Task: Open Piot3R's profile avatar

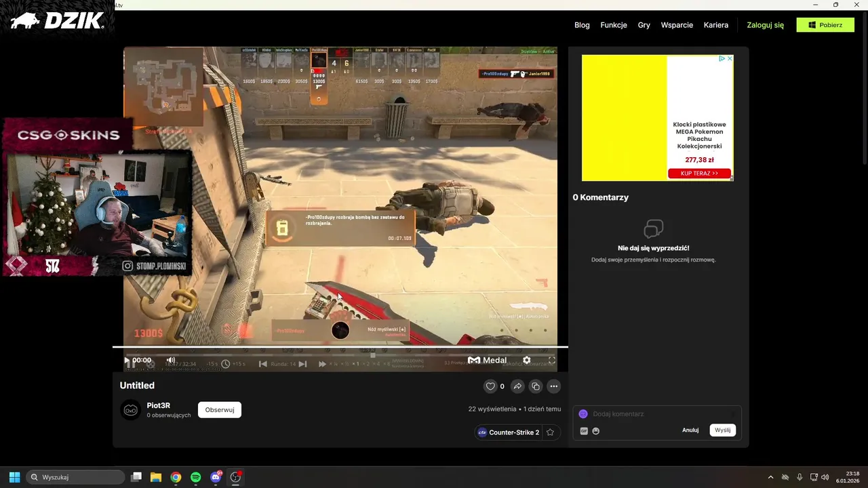Action: tap(131, 409)
